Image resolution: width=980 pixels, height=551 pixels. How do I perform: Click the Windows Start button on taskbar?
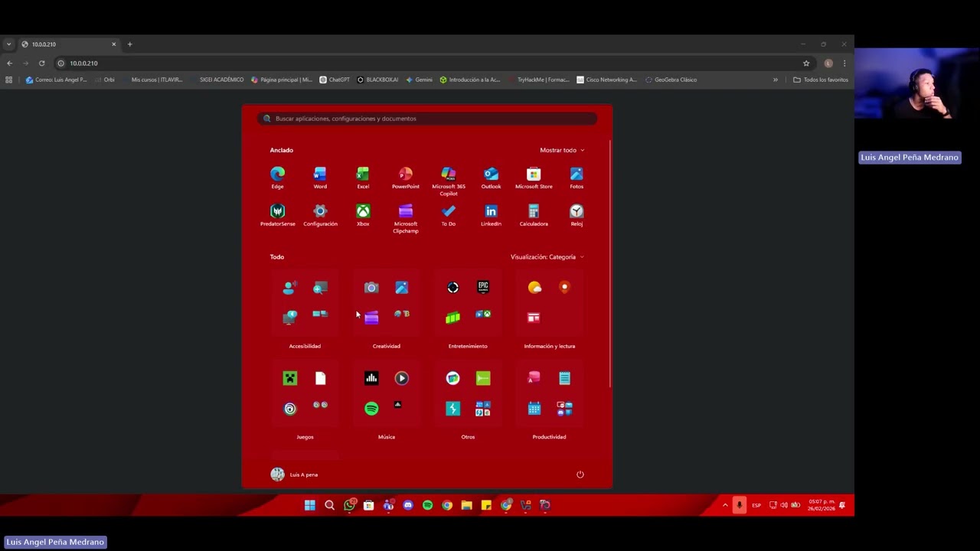click(x=309, y=505)
